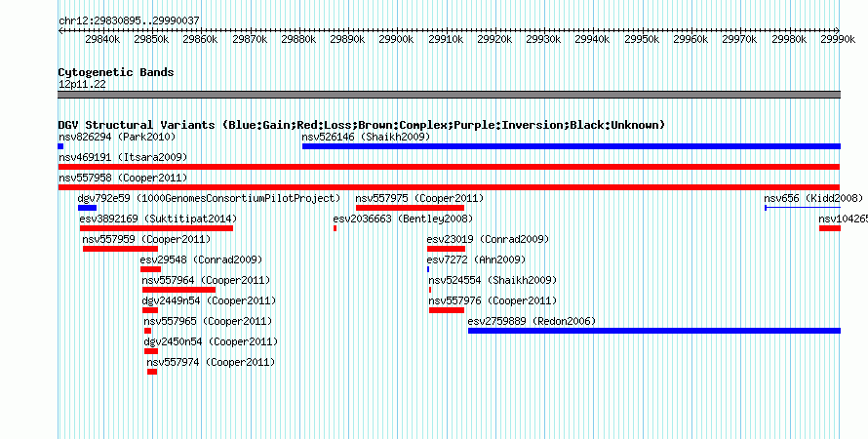Open the nsv557974 (Cooper2011) label
The image size is (868, 439).
(211, 362)
